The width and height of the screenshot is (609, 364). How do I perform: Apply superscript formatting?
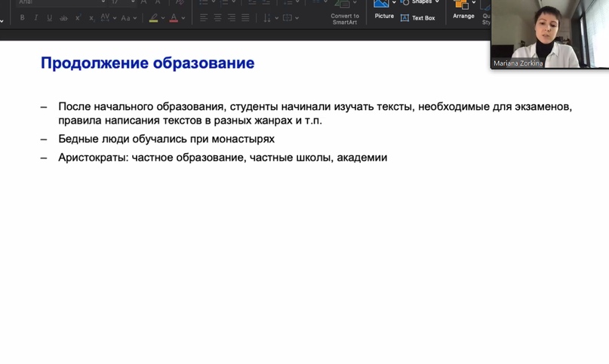click(x=78, y=18)
